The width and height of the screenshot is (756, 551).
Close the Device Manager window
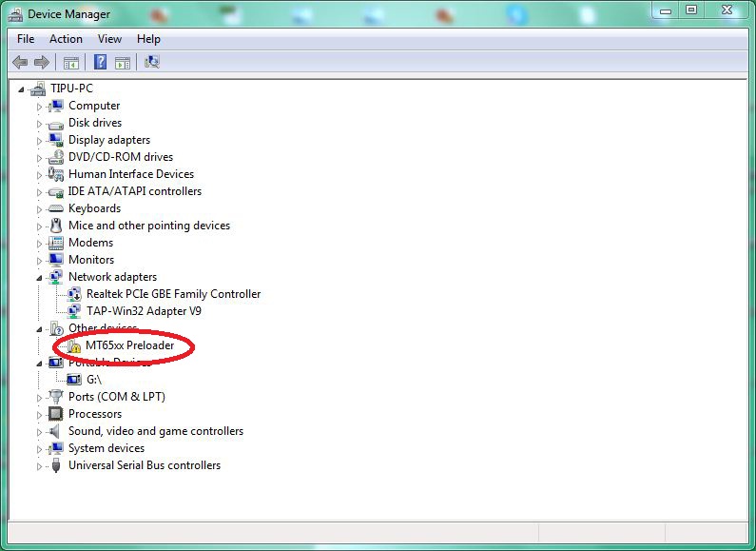click(x=727, y=10)
